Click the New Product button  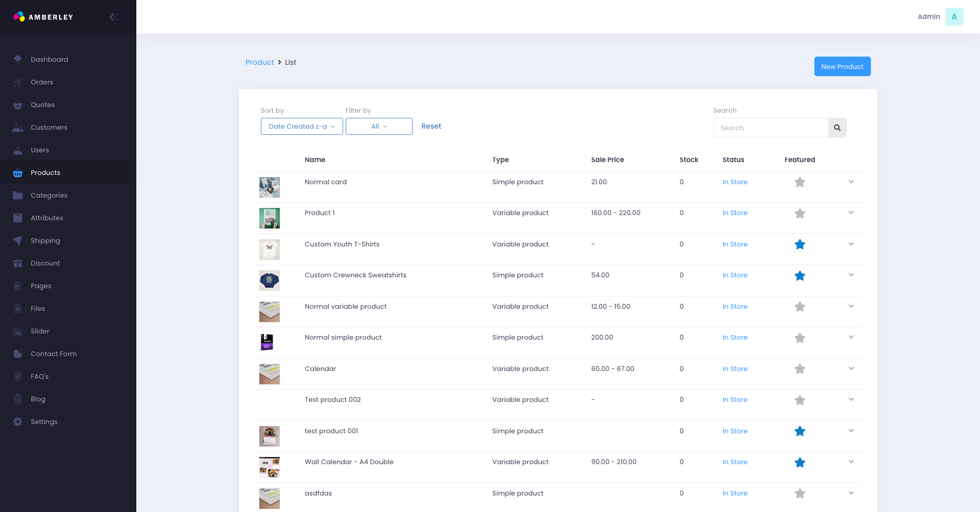[x=842, y=66]
